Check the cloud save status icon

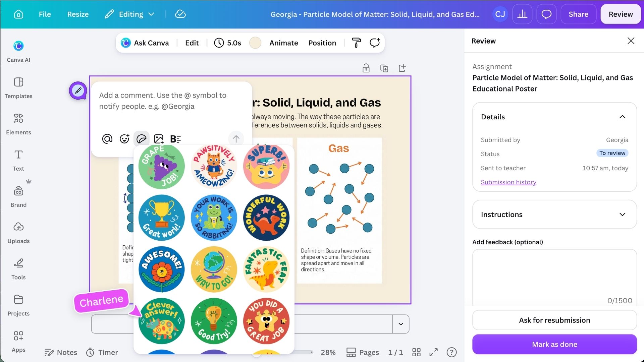180,14
